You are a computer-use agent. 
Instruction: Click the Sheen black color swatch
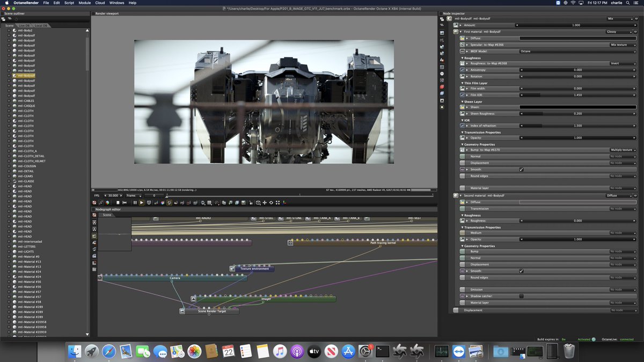[577, 107]
